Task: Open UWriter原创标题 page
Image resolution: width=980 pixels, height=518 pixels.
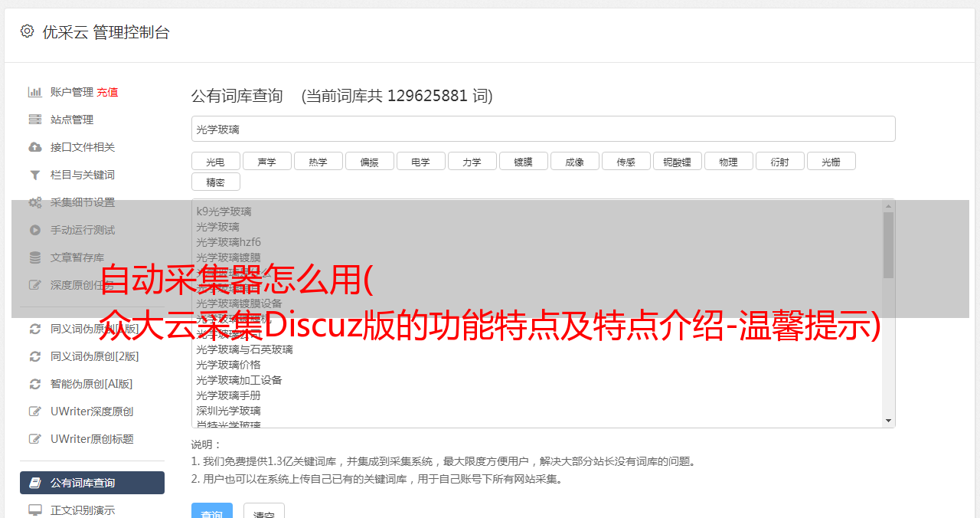Action: [x=92, y=439]
